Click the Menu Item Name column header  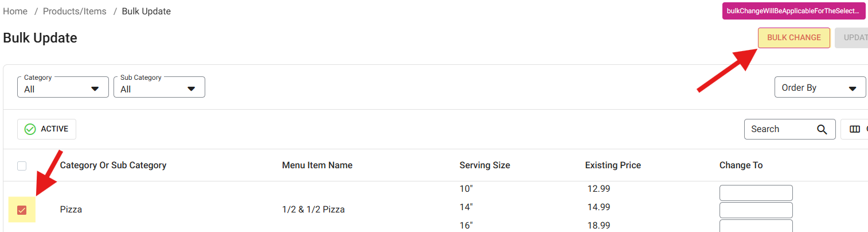point(317,165)
